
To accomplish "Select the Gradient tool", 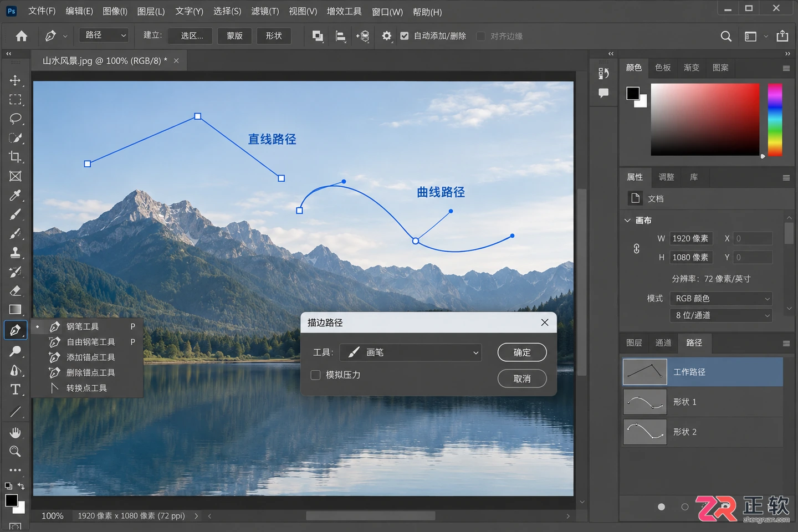I will pyautogui.click(x=15, y=310).
